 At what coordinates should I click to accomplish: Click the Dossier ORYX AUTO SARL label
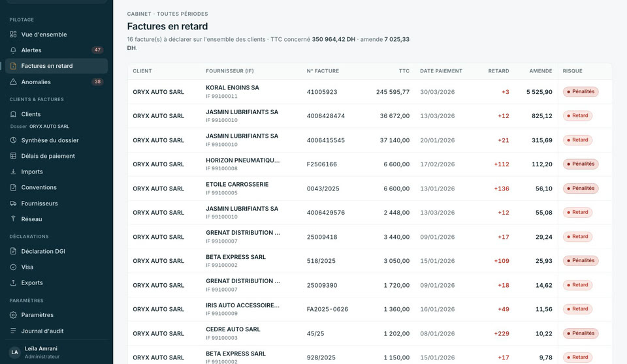point(40,127)
